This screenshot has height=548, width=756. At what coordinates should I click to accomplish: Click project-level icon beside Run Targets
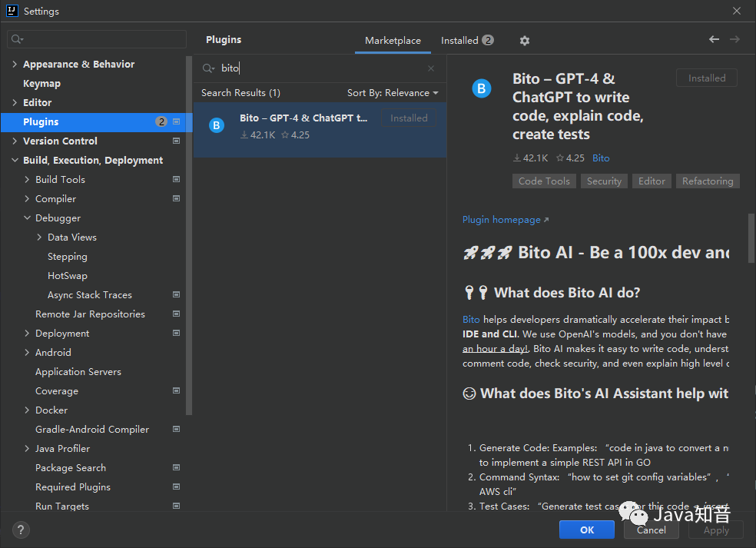click(177, 506)
